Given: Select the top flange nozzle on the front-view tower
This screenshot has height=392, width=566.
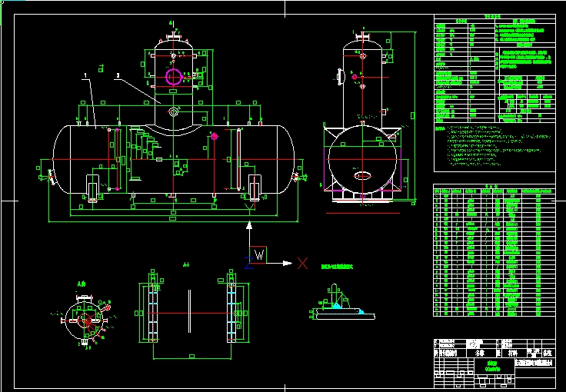Looking at the screenshot, I should tap(174, 36).
